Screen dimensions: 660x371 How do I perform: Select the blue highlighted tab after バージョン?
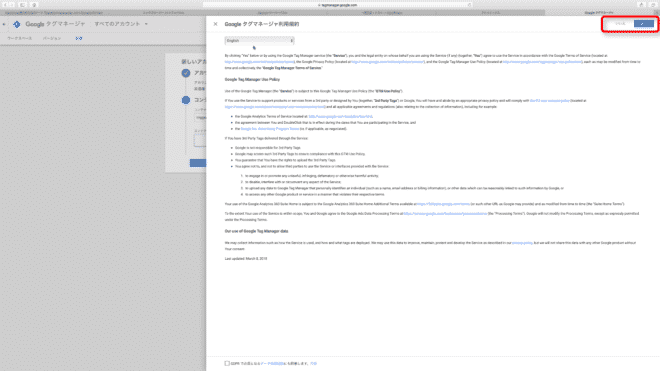(x=79, y=38)
